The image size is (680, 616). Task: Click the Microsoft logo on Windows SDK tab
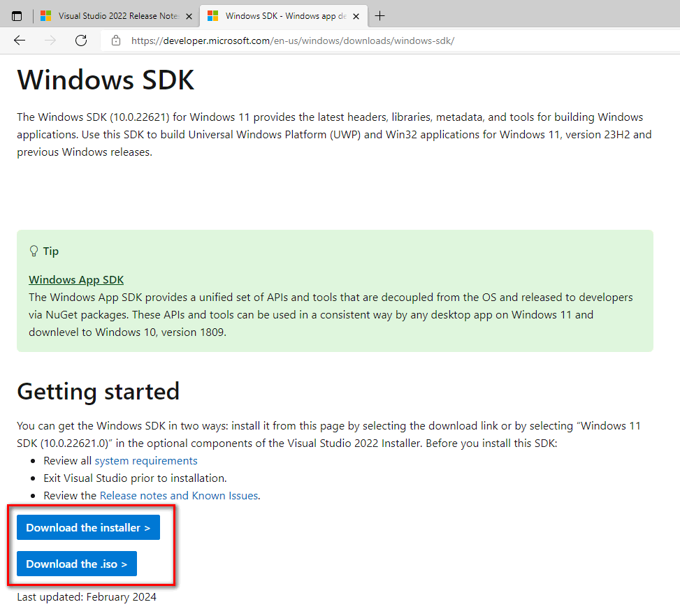[x=212, y=16]
